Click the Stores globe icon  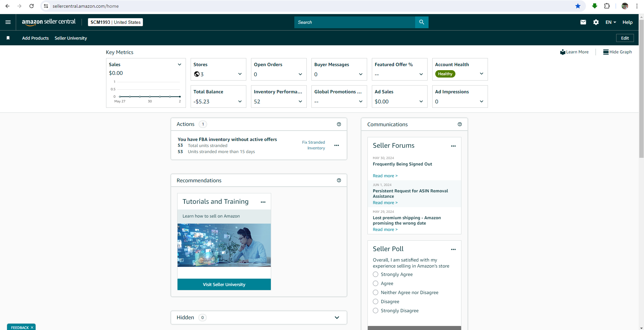[x=197, y=74]
